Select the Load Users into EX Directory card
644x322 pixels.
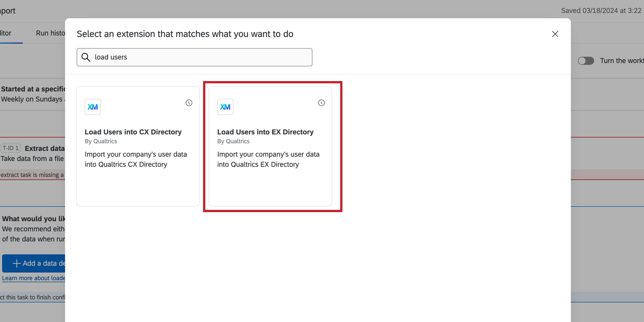coord(270,146)
